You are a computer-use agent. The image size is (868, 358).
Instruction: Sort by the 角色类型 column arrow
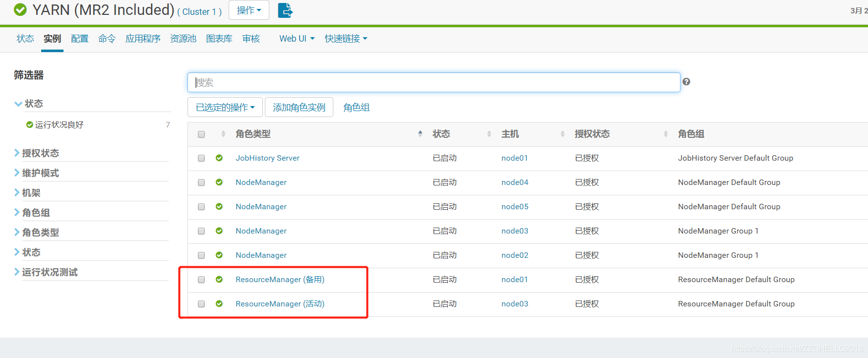pyautogui.click(x=420, y=133)
